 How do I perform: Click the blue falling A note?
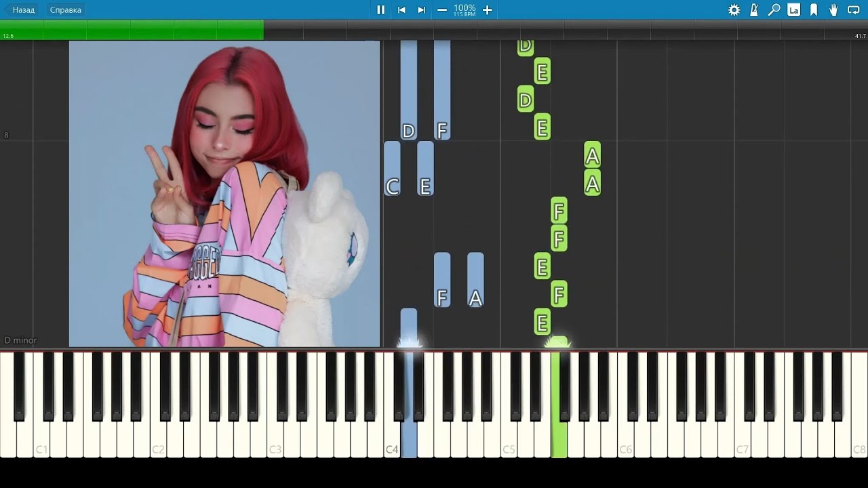pyautogui.click(x=475, y=280)
